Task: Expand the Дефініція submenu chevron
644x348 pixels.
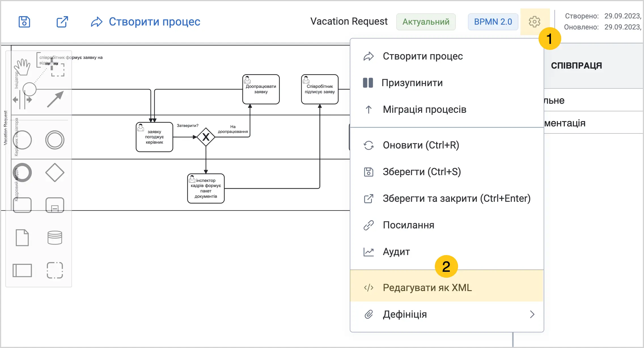Action: coord(532,314)
